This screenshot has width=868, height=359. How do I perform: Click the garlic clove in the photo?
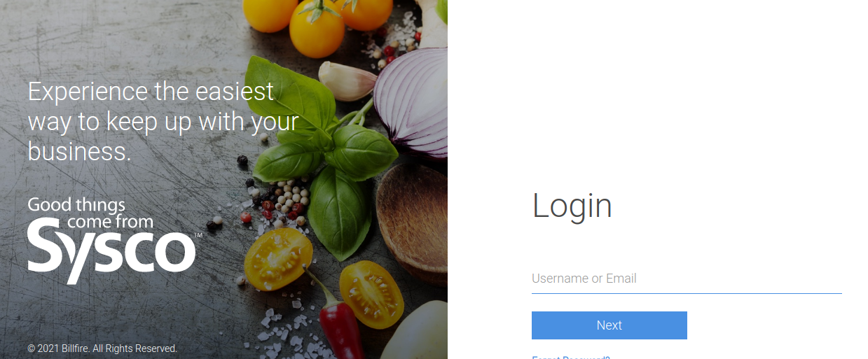pos(348,80)
